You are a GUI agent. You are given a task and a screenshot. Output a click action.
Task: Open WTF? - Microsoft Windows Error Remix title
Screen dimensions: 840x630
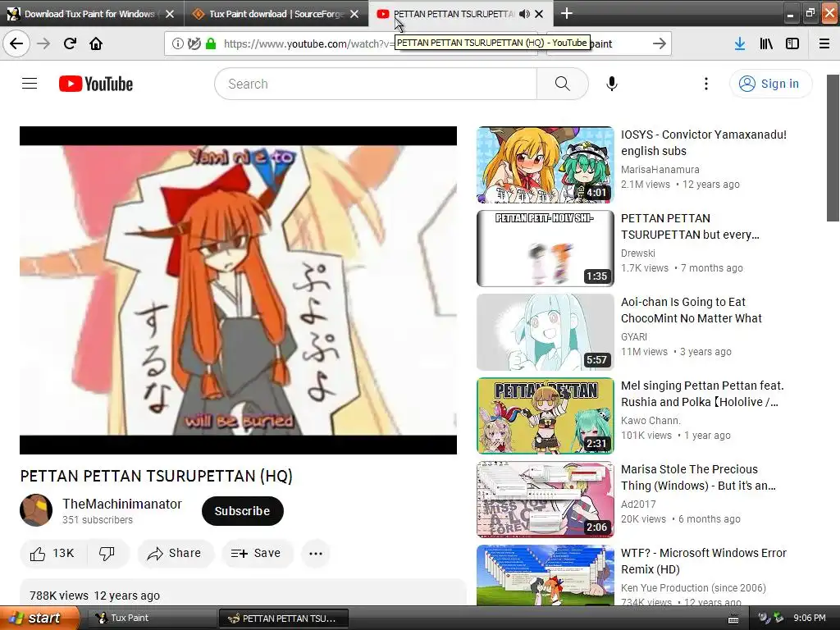point(703,561)
